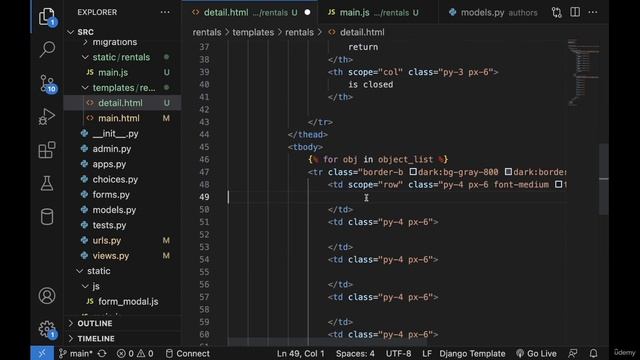The height and width of the screenshot is (360, 640).
Task: Click the remote window indicator in status bar
Action: click(42, 353)
